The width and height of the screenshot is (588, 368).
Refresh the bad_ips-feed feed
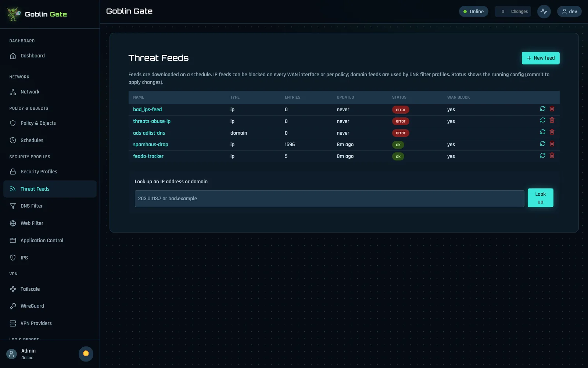click(x=542, y=109)
